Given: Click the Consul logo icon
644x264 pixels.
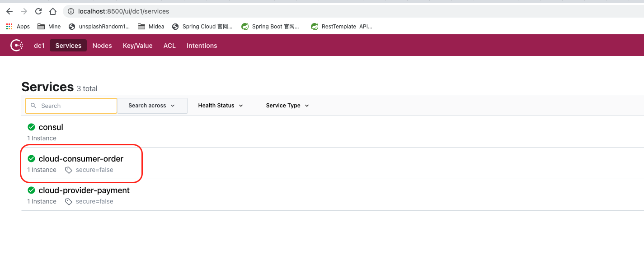Looking at the screenshot, I should click(17, 46).
